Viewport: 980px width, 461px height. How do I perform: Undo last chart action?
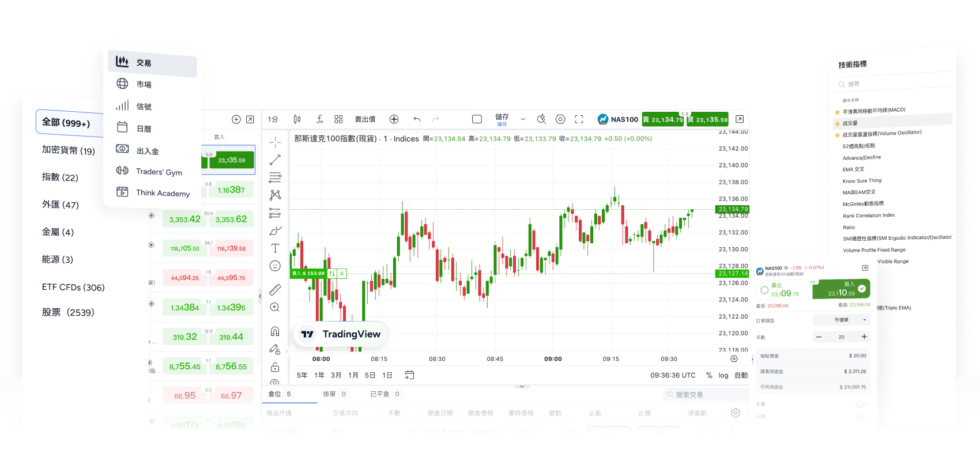tap(417, 119)
